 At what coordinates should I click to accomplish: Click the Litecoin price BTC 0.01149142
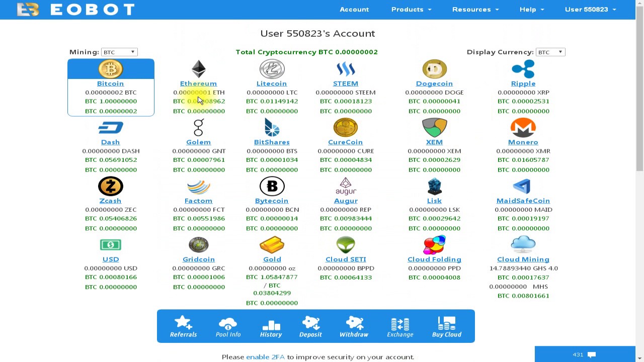pyautogui.click(x=272, y=102)
